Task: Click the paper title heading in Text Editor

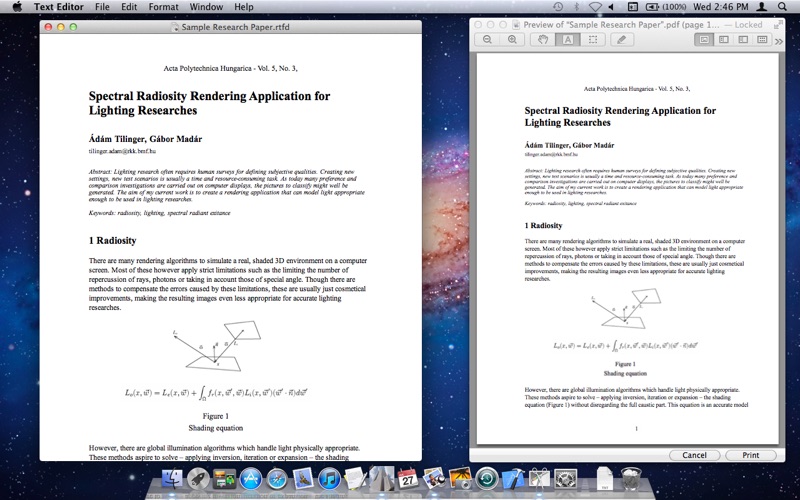Action: pyautogui.click(x=209, y=103)
